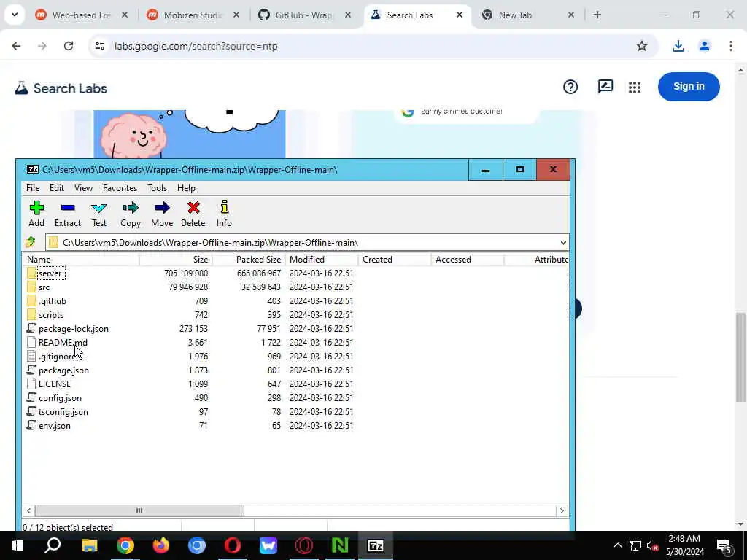Open the Favorites menu
Viewport: 747px width, 560px height.
coord(120,188)
